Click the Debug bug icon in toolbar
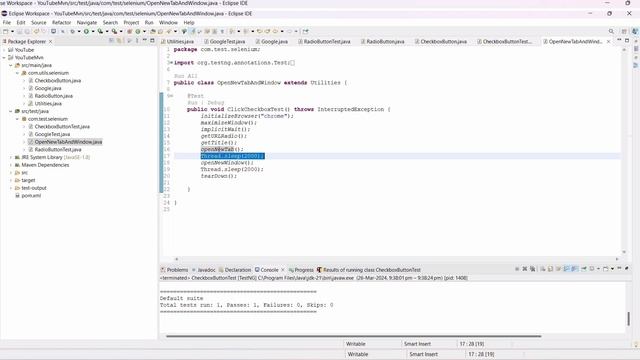Screen dimensions: 640x360 click(72, 31)
